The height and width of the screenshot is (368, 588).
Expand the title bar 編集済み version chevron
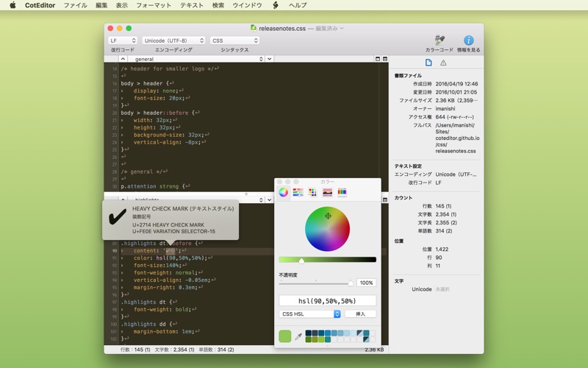click(x=342, y=28)
